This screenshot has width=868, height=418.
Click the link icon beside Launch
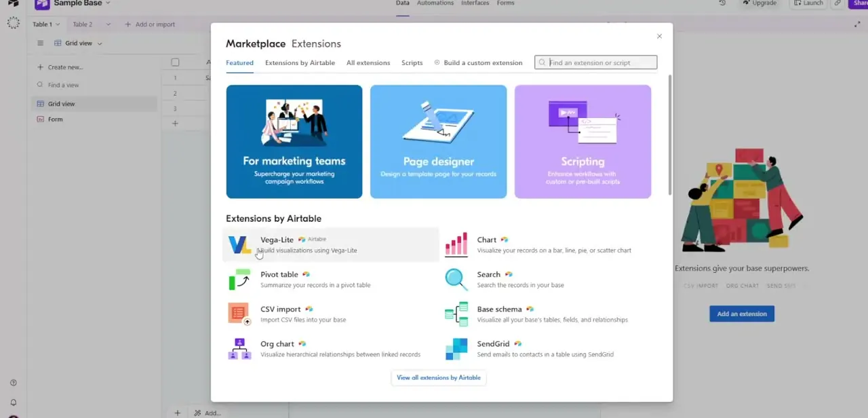click(837, 3)
